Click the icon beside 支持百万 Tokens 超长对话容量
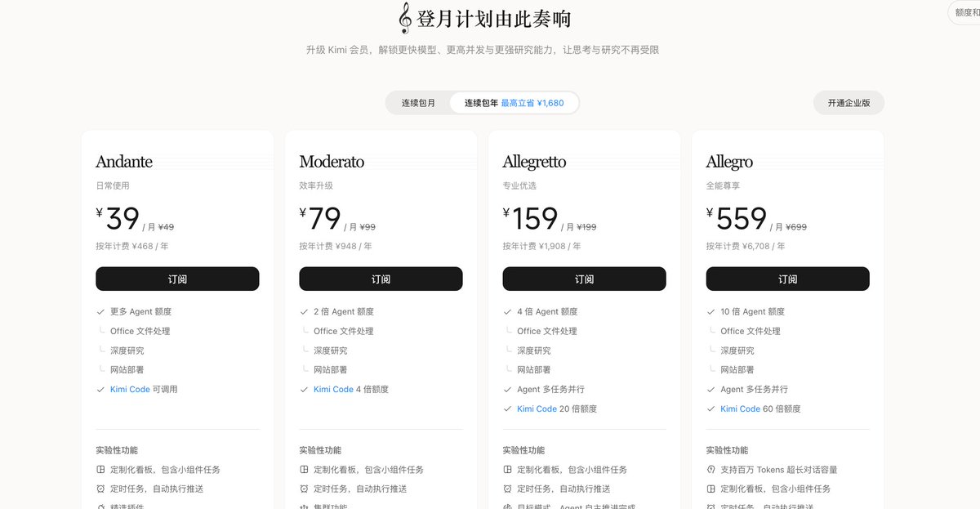The height and width of the screenshot is (509, 980). coord(710,470)
